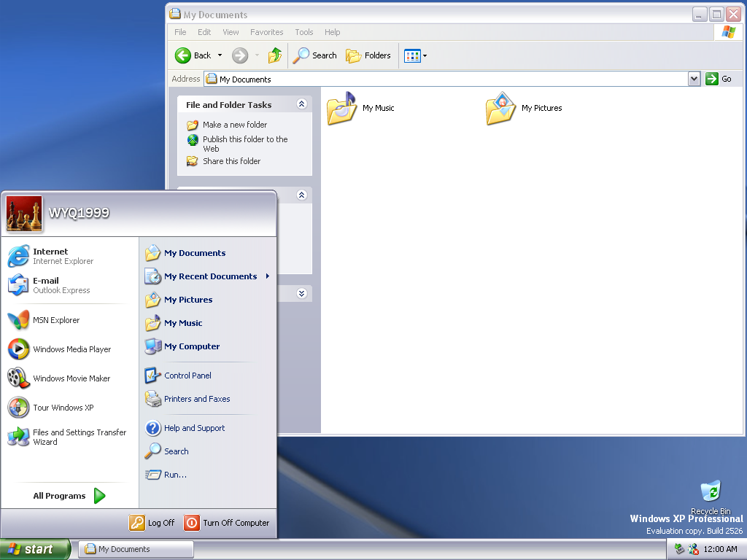Viewport: 747px width, 560px height.
Task: Click the Log Off button
Action: click(152, 523)
